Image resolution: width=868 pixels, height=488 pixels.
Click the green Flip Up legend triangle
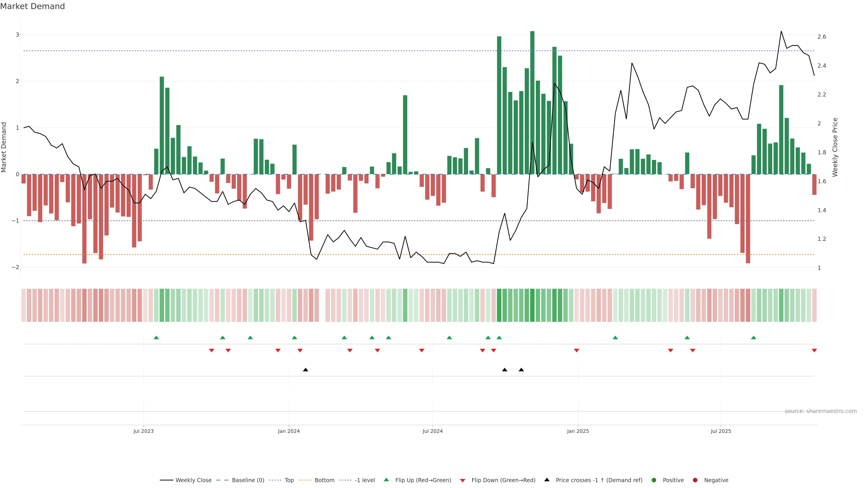pyautogui.click(x=387, y=480)
